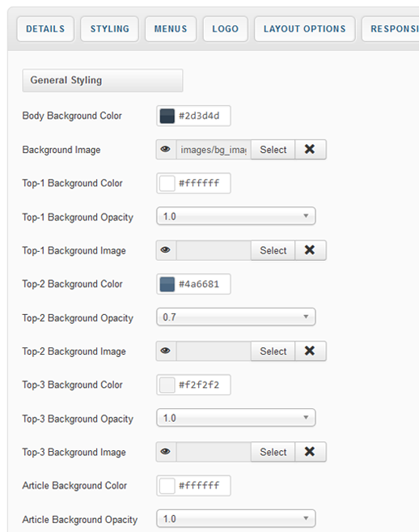Preview the Top-2 Background Image eye icon

point(166,351)
